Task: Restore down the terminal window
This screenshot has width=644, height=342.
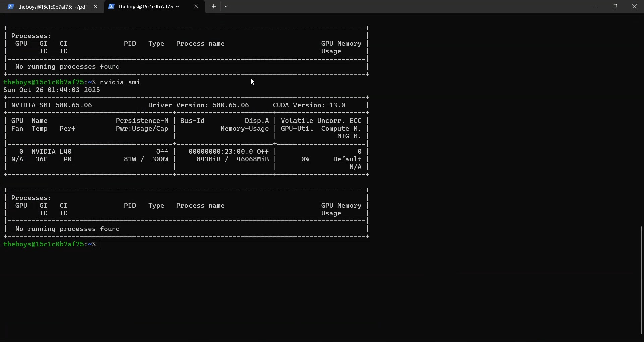Action: pyautogui.click(x=615, y=6)
